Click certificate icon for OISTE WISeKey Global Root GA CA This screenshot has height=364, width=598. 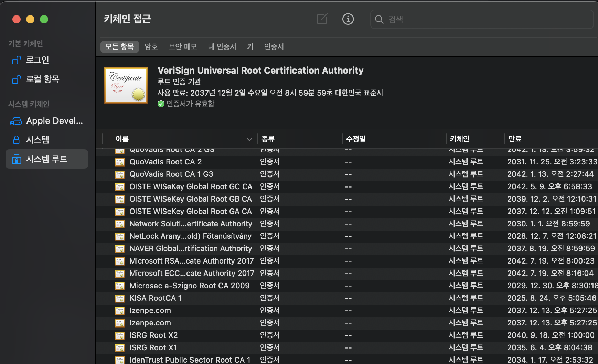(120, 212)
